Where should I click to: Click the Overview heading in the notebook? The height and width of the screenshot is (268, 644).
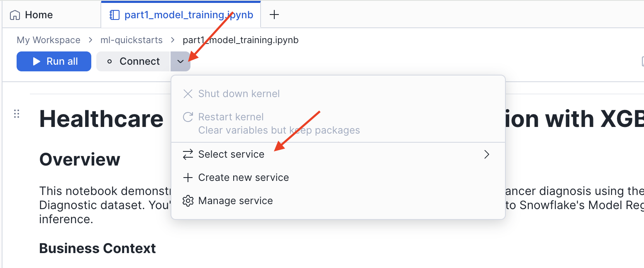pyautogui.click(x=80, y=159)
